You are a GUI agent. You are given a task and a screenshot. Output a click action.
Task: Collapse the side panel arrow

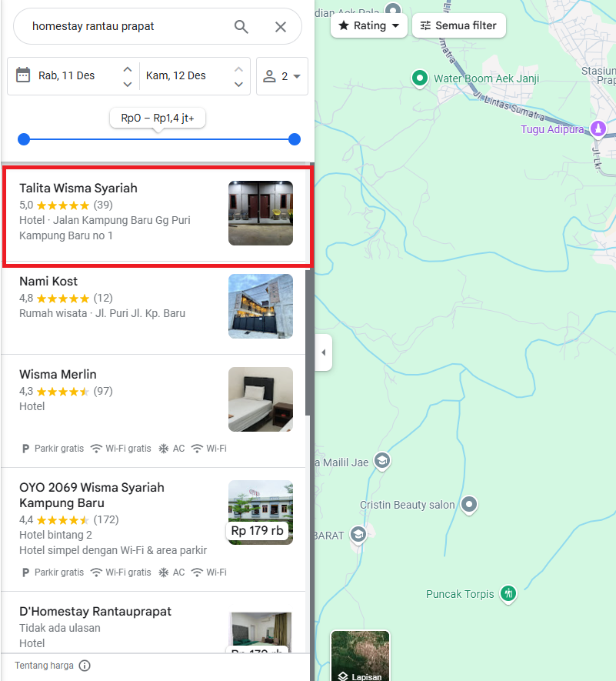[324, 352]
